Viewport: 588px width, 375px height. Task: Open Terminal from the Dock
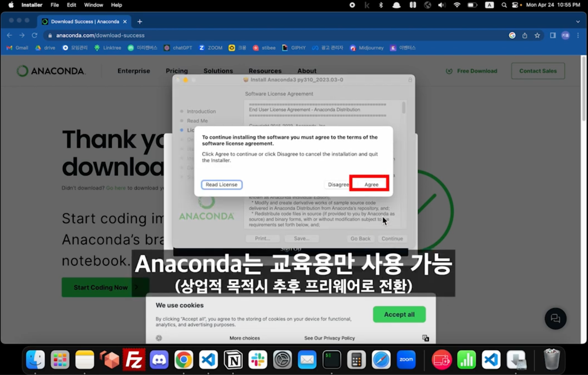point(332,359)
